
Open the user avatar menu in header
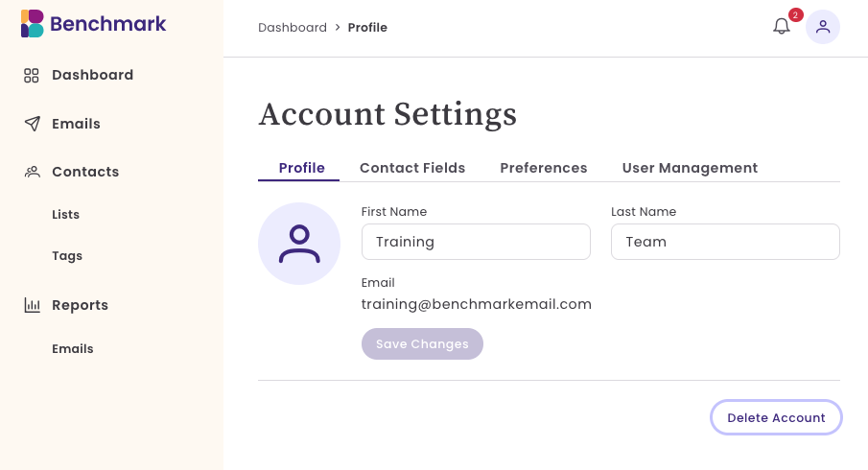pos(823,27)
